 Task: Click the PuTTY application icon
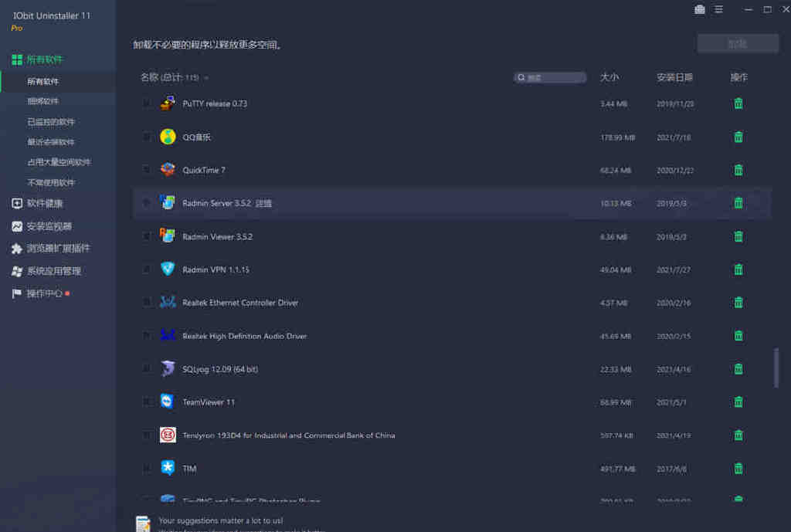pyautogui.click(x=168, y=103)
